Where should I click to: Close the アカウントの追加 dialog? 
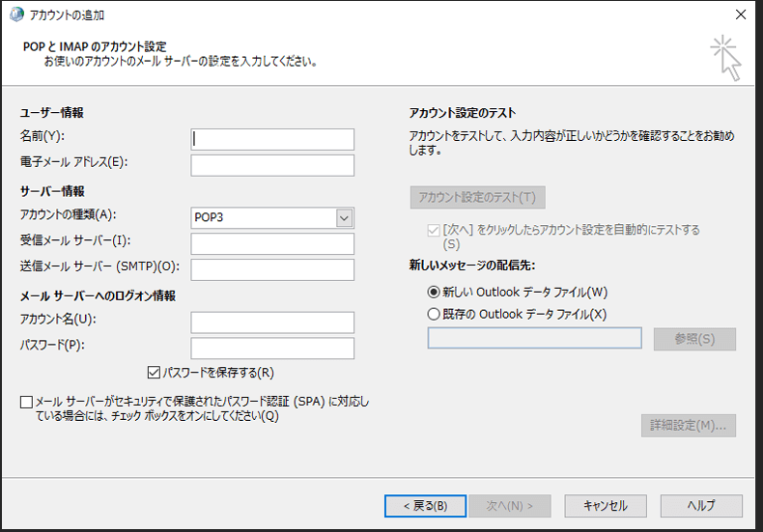click(740, 15)
